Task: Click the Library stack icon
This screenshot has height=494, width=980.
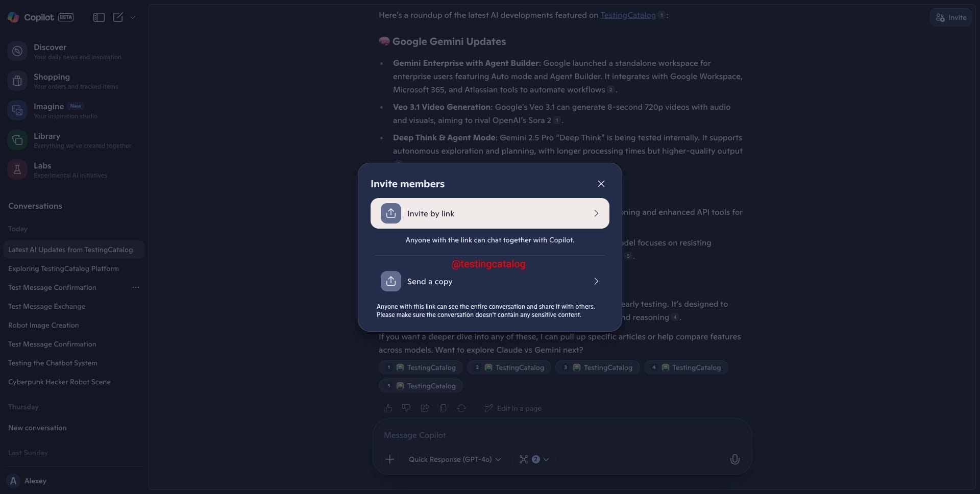Action: tap(17, 140)
